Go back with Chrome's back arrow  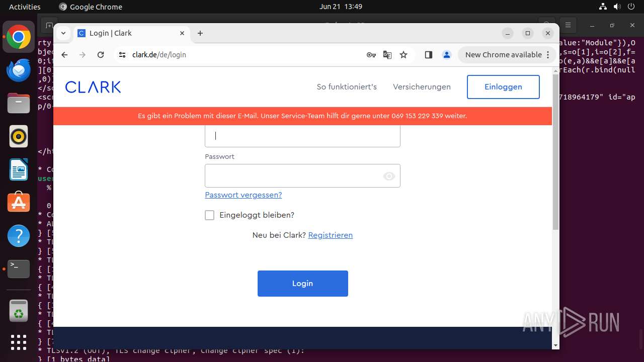click(64, 55)
